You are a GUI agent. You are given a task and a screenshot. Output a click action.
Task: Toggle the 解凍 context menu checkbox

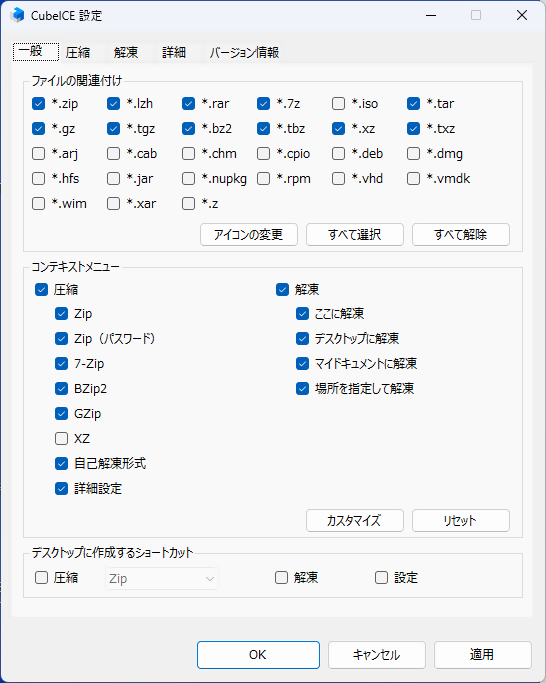[282, 290]
